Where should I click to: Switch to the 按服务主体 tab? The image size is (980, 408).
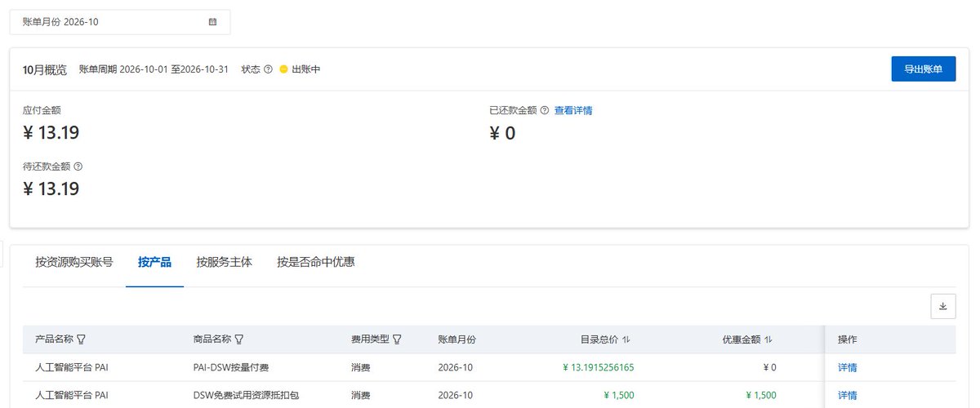tap(225, 262)
